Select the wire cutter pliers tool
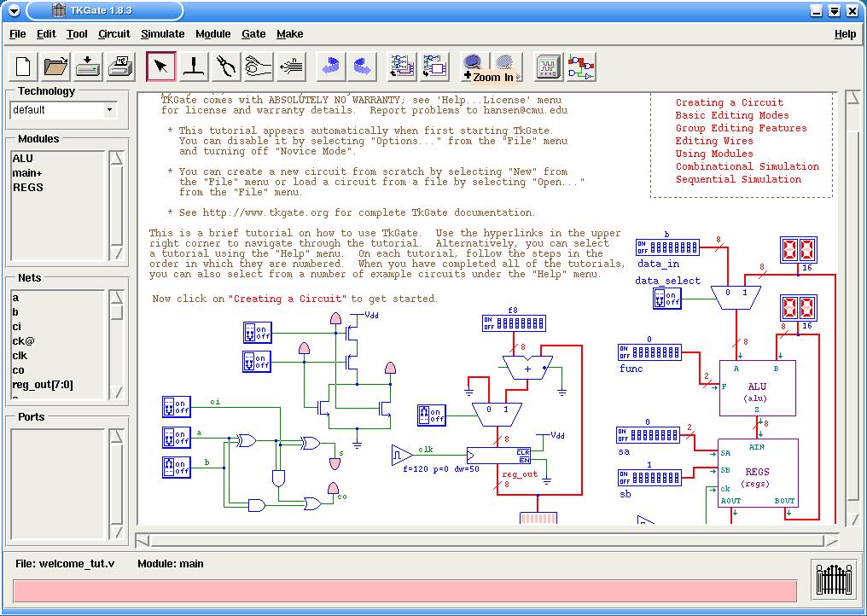867x616 pixels. (226, 67)
